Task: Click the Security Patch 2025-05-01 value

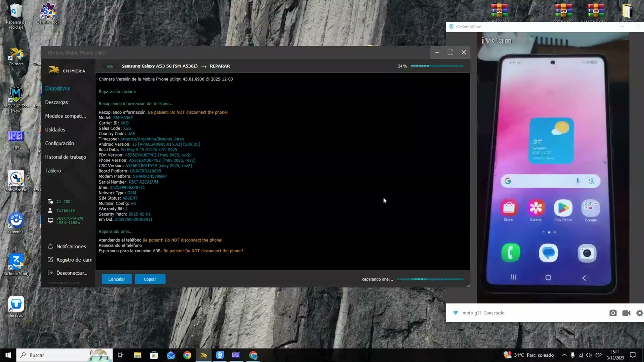Action: 140,214
